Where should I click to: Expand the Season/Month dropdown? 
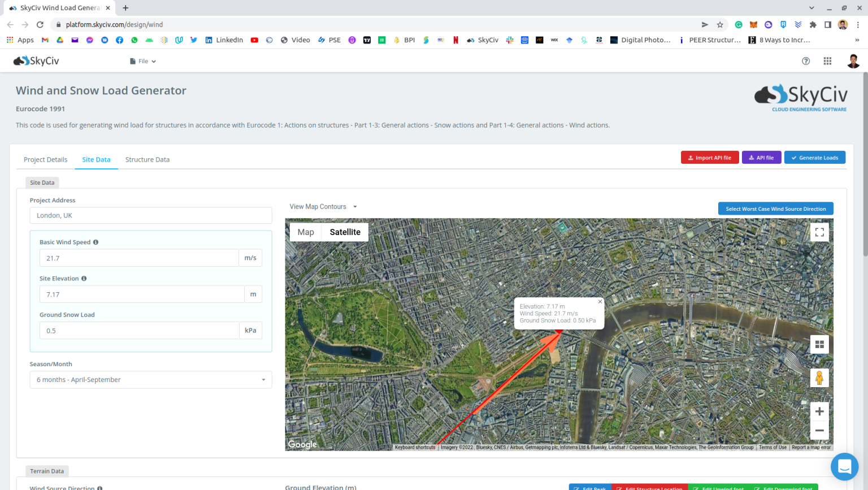click(150, 380)
